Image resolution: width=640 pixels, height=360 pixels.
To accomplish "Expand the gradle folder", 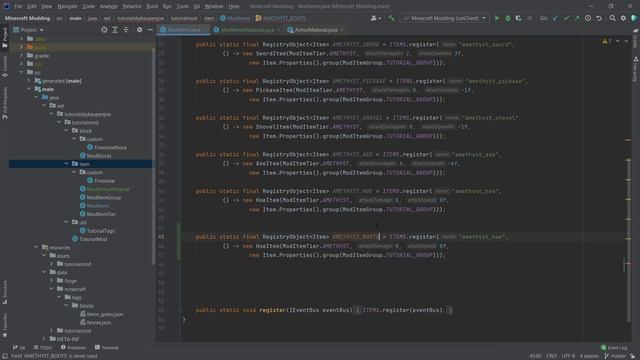I will pos(21,56).
